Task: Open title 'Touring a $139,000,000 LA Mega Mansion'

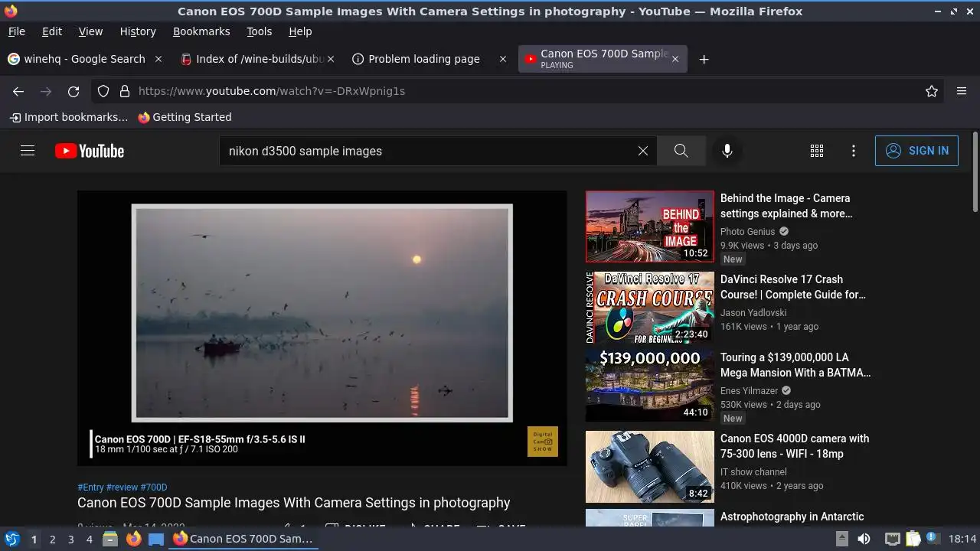Action: pos(795,365)
